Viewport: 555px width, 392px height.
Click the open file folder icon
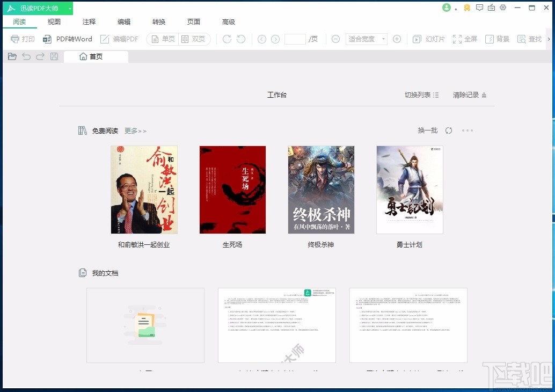click(12, 56)
